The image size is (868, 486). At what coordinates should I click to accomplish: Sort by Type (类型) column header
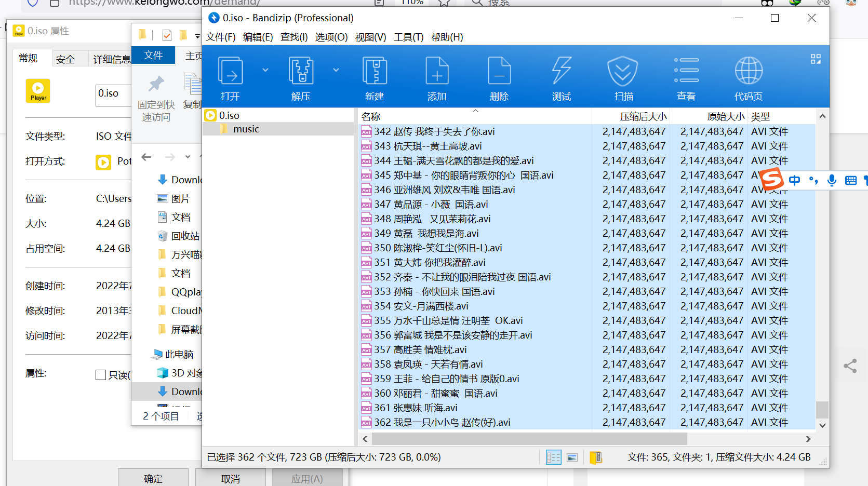(x=781, y=116)
